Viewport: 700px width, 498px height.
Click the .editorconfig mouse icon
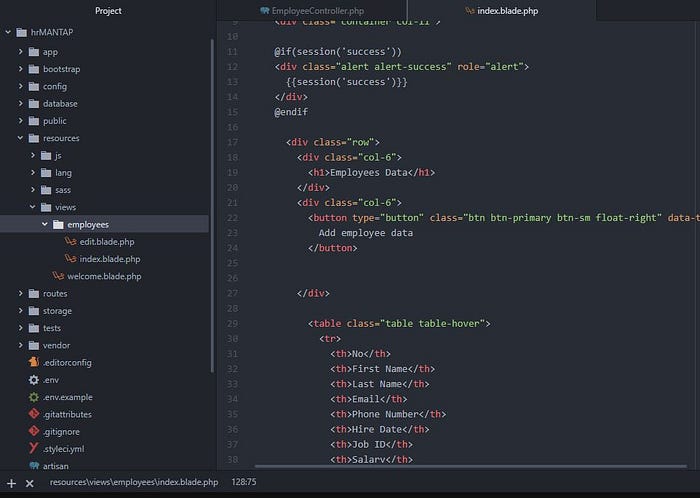34,362
